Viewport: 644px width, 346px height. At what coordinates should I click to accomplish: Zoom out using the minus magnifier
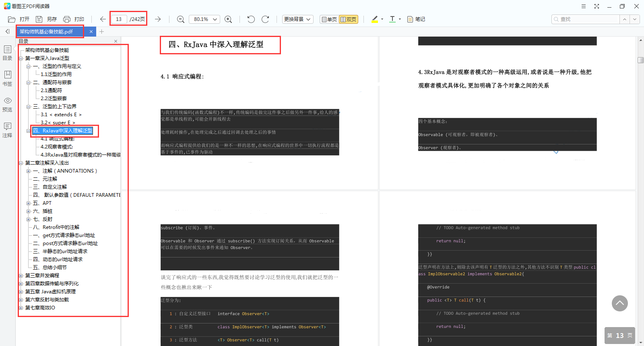[x=181, y=19]
